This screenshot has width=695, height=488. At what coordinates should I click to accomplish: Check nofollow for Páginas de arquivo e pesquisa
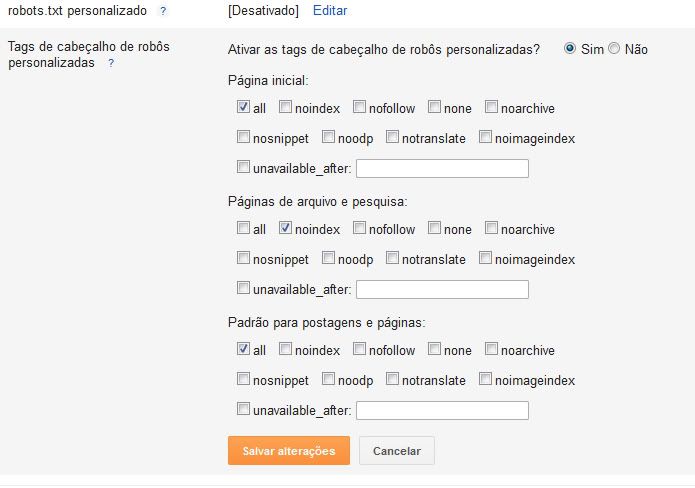point(360,228)
